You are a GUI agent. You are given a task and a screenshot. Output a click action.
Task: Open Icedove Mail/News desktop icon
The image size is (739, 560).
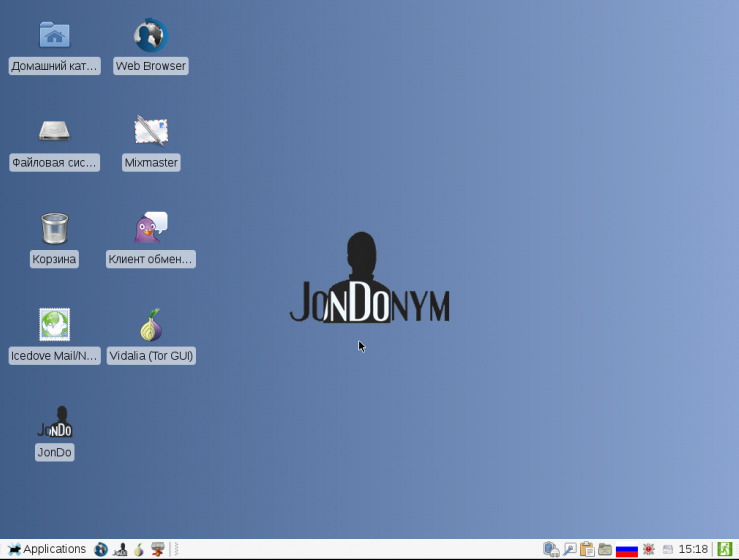click(55, 324)
